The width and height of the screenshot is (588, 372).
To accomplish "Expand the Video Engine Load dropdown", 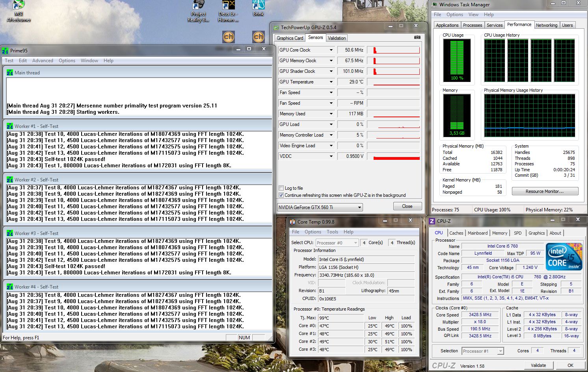I will click(331, 146).
